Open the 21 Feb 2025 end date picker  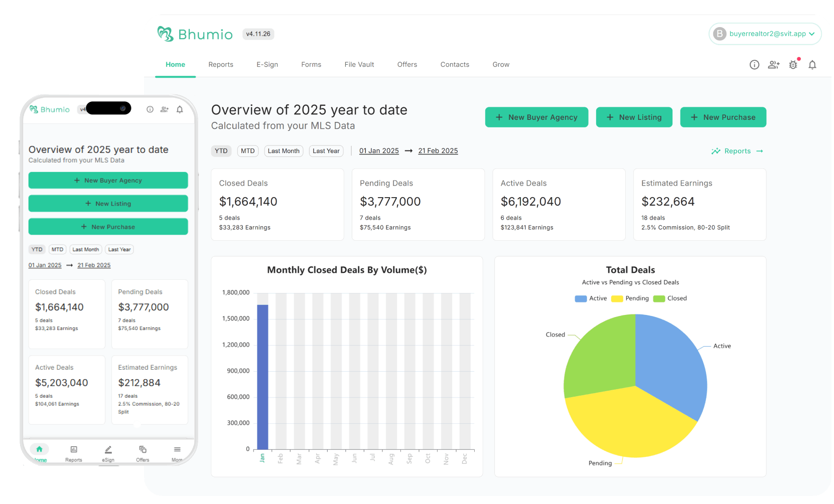click(438, 150)
